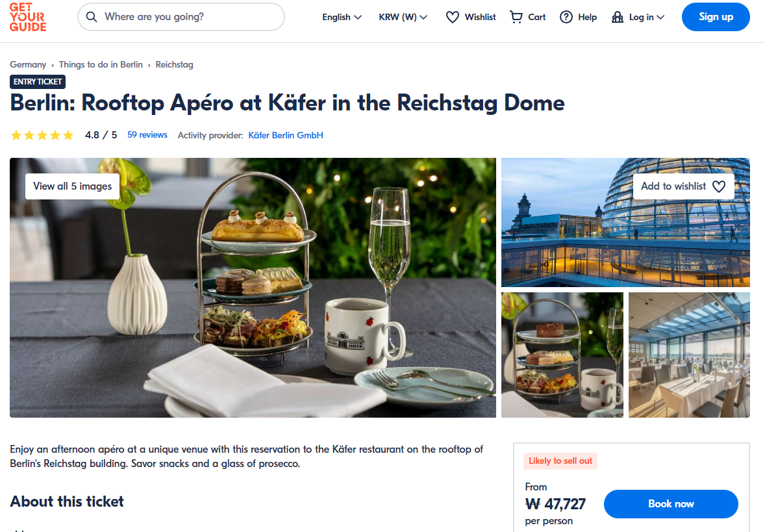Open Things to do in Berlin breadcrumb
The height and width of the screenshot is (532, 765).
tap(101, 64)
